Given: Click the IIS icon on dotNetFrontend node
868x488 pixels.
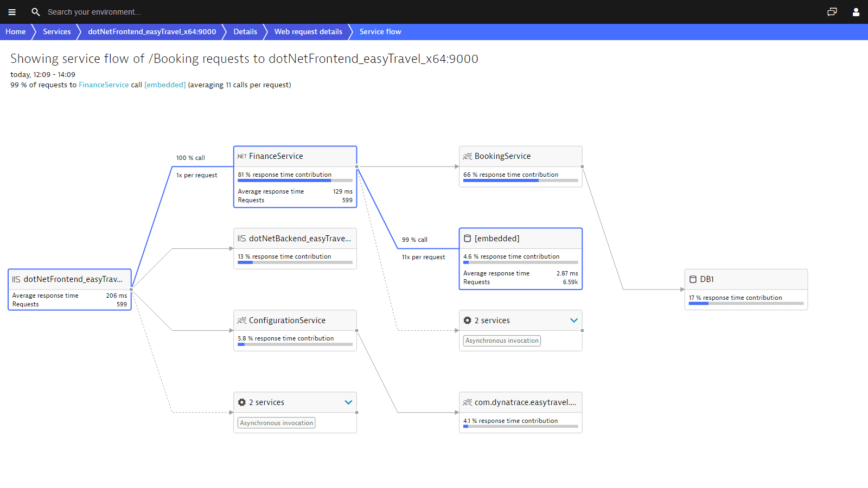Looking at the screenshot, I should pyautogui.click(x=16, y=279).
